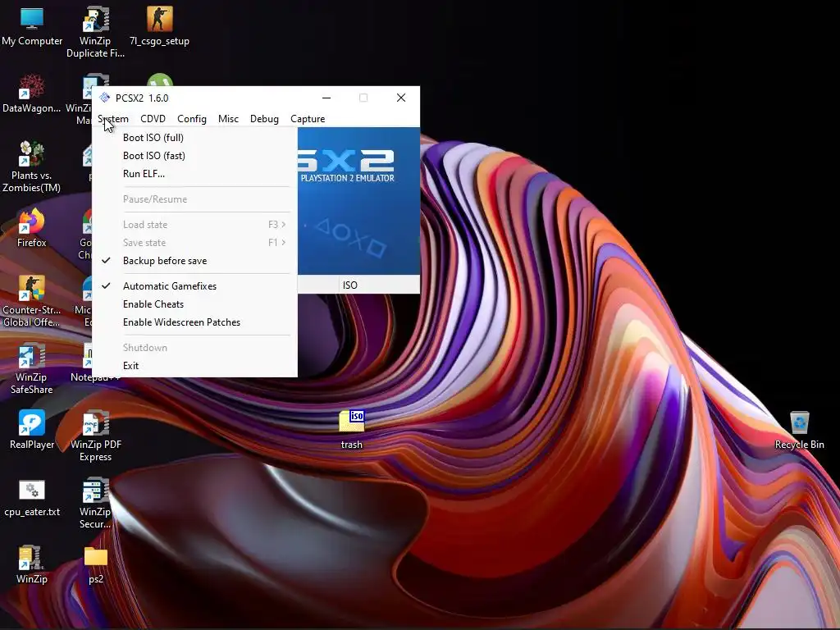Open the Debug menu
The image size is (840, 630).
(264, 119)
